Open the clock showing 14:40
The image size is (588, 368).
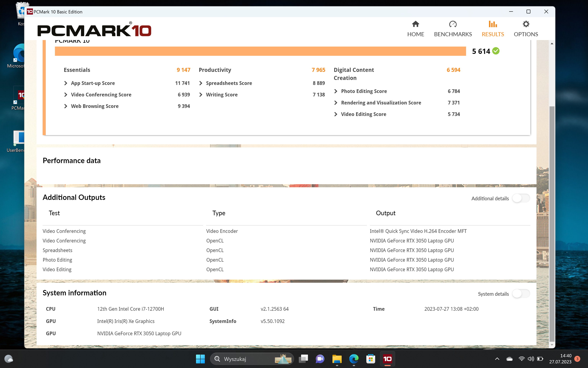coord(560,359)
